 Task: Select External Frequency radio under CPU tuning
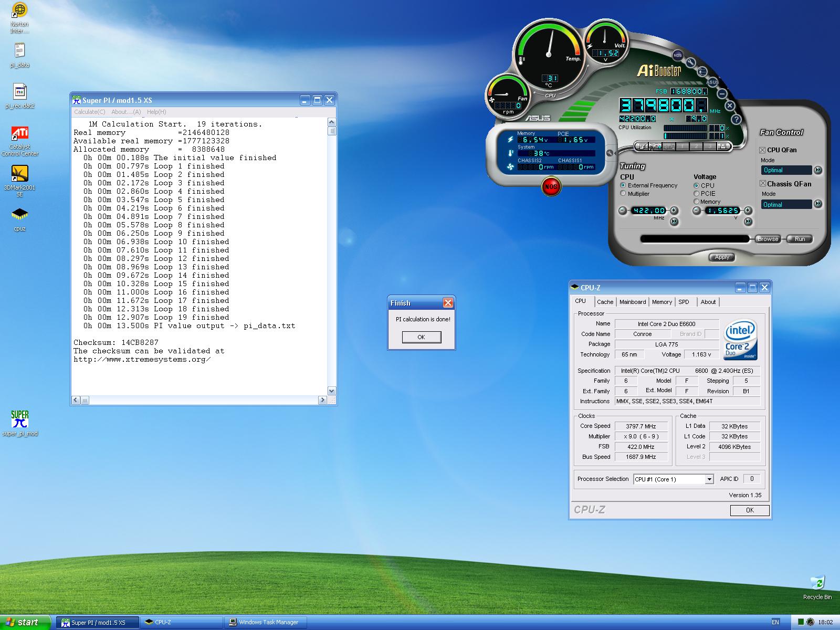point(623,185)
